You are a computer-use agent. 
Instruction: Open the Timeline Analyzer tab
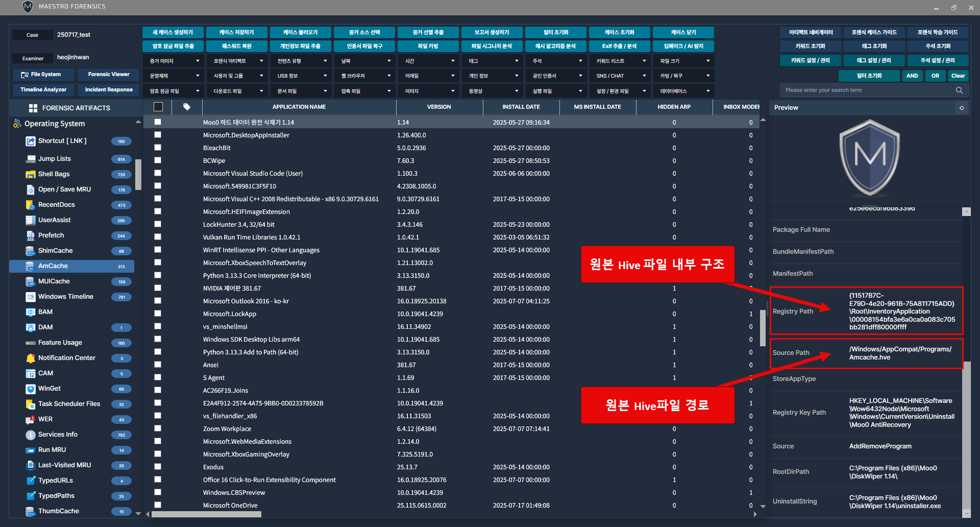coord(43,90)
